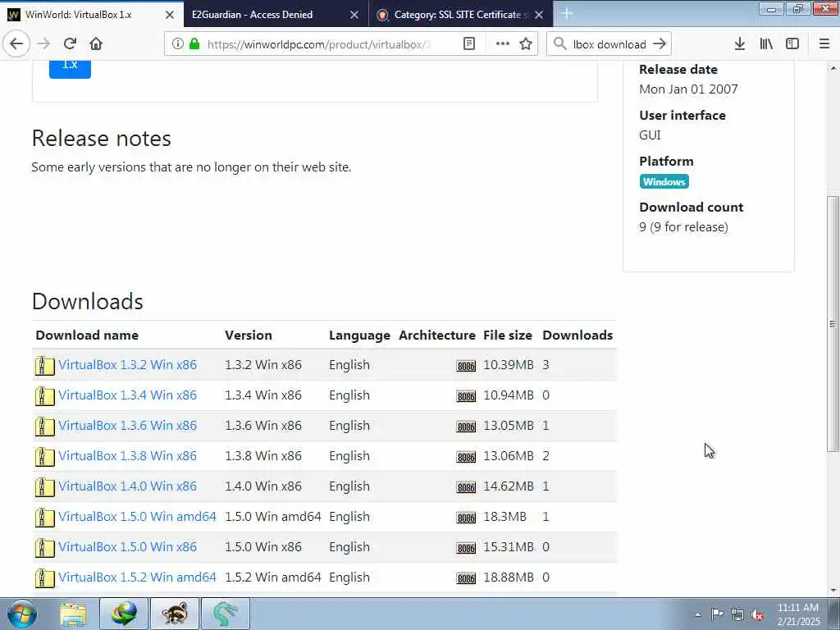Open the Library bookmarks and history
This screenshot has width=840, height=630.
pyautogui.click(x=767, y=44)
